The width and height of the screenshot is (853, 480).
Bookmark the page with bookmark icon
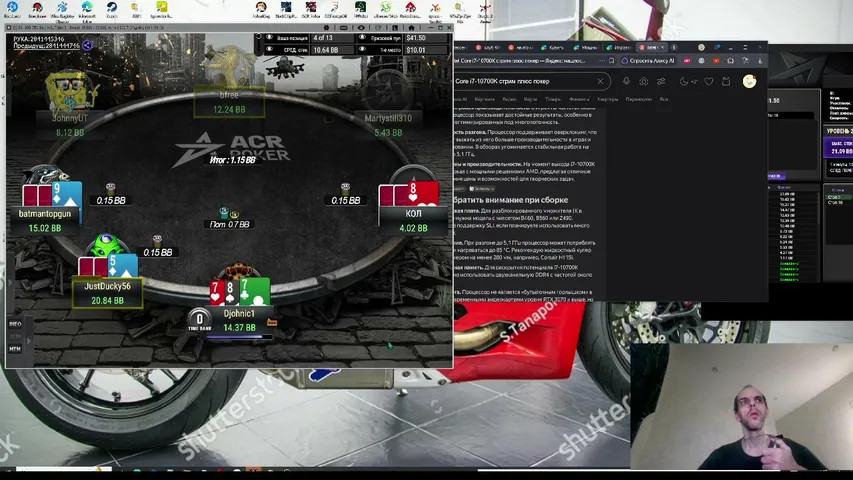[x=612, y=61]
